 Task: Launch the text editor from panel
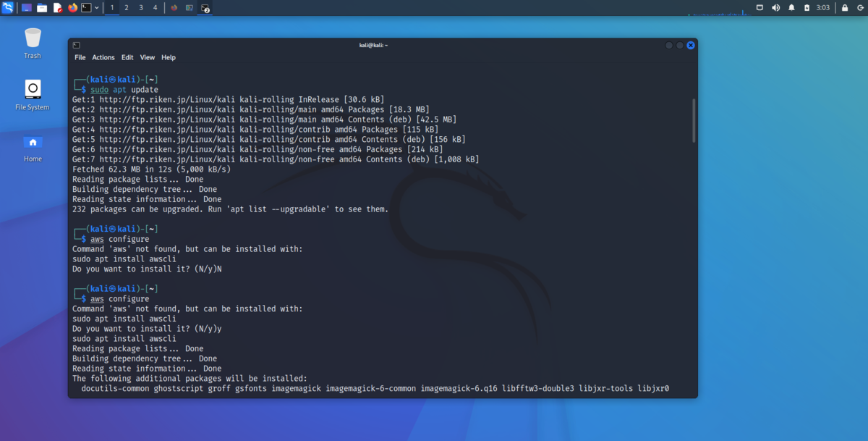57,8
